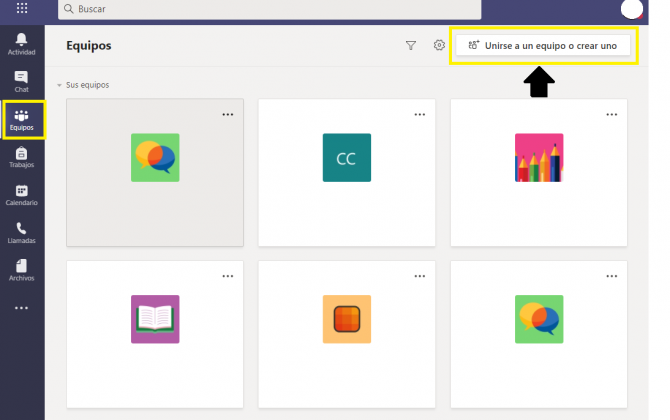This screenshot has height=420, width=670.
Task: Open the app launcher waffle icon
Action: [22, 8]
